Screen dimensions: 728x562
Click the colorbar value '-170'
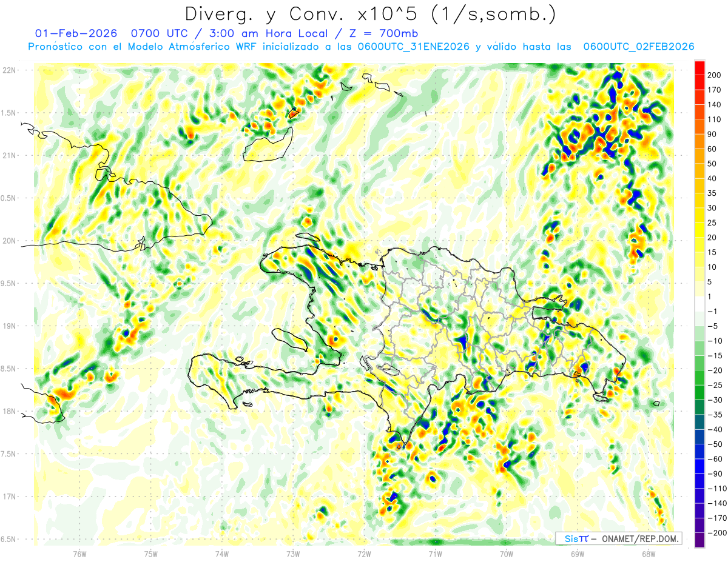(718, 518)
